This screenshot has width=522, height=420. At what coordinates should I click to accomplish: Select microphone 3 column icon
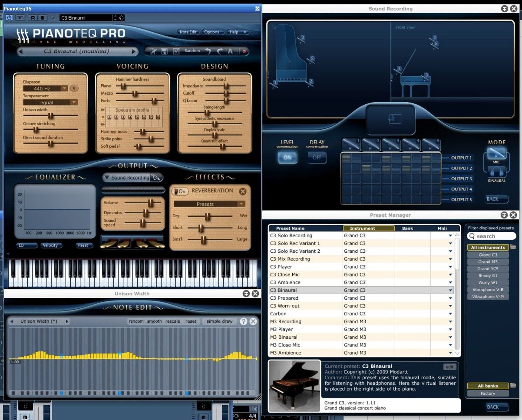coord(391,145)
